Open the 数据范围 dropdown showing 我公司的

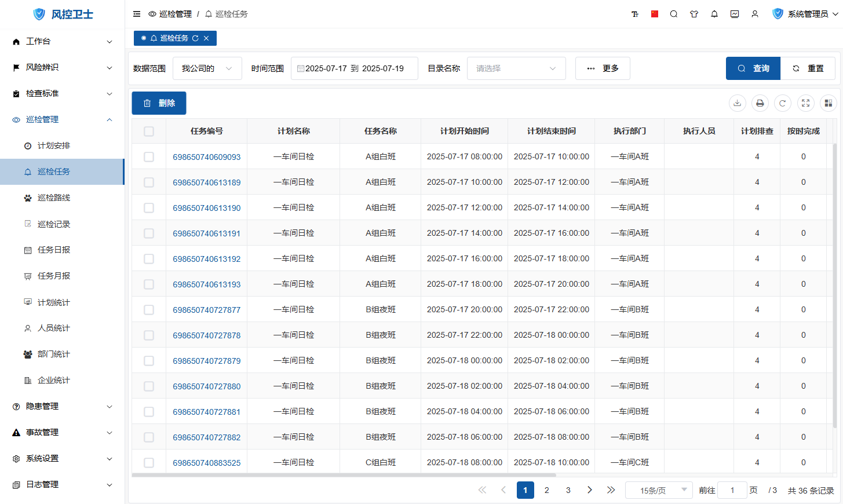click(207, 68)
